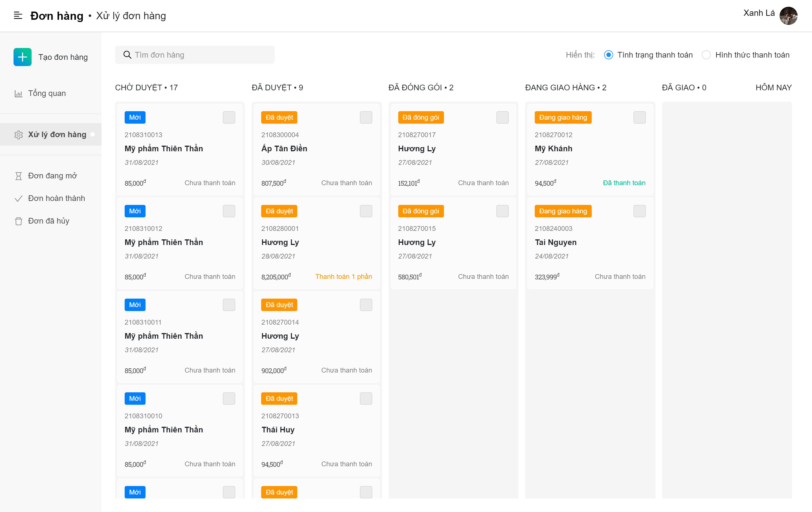Select the checkbox on order 2108270012
This screenshot has height=512, width=812.
pyautogui.click(x=639, y=117)
